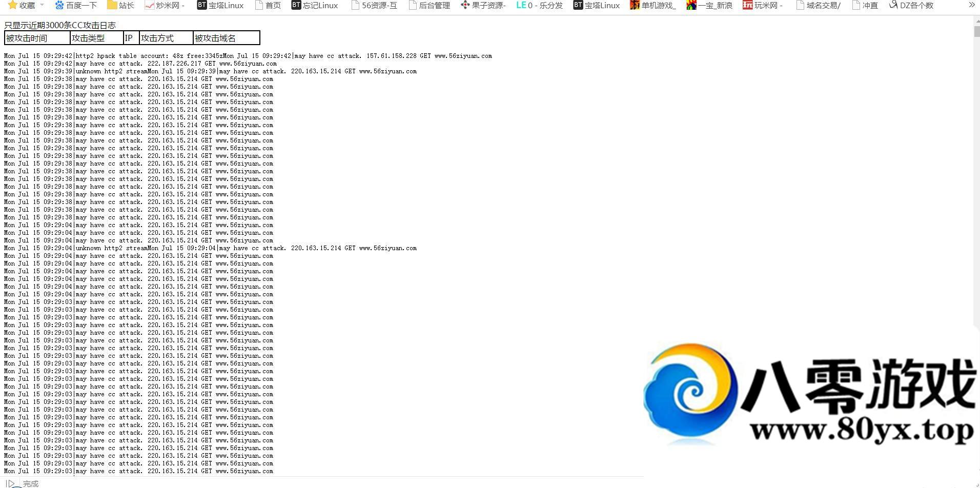This screenshot has height=488, width=980.
Task: Open the 果子资源 bookmark
Action: click(483, 5)
